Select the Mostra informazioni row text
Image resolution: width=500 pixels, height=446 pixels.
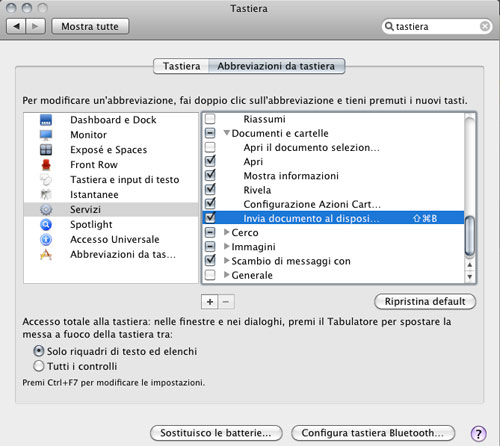tap(291, 176)
